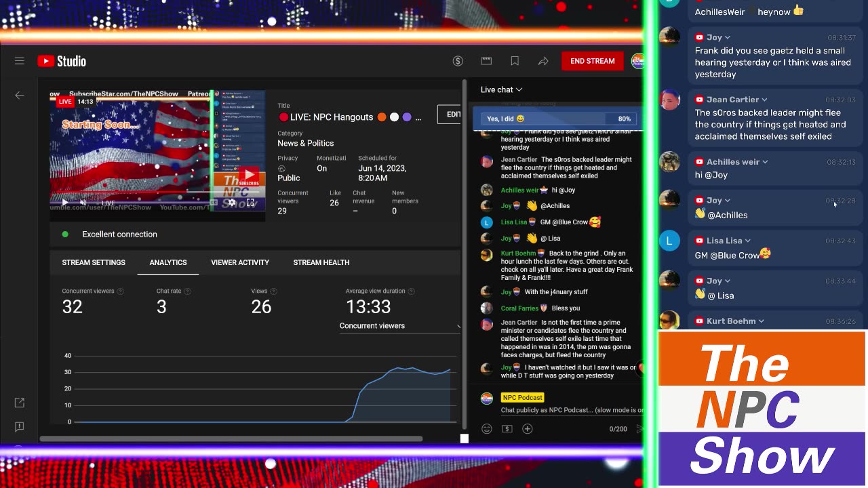Click the 'Jun 14, 2023, 8:20 AM' schedule text

(382, 174)
